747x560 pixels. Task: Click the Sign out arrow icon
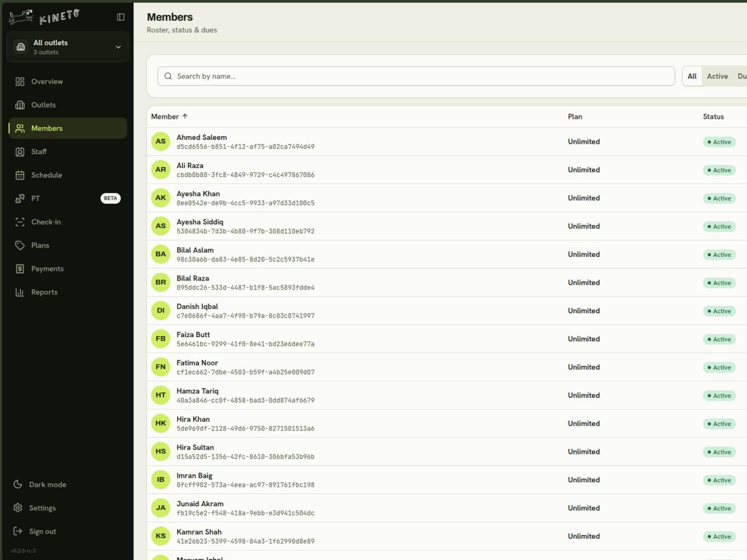(18, 531)
